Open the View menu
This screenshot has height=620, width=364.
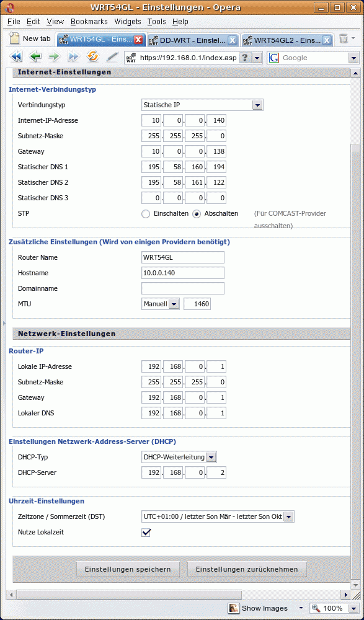click(55, 22)
